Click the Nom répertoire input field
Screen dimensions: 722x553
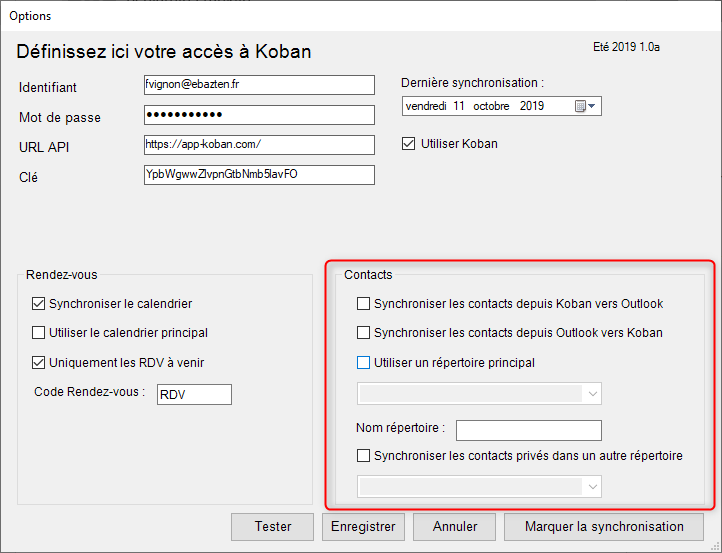coord(529,431)
